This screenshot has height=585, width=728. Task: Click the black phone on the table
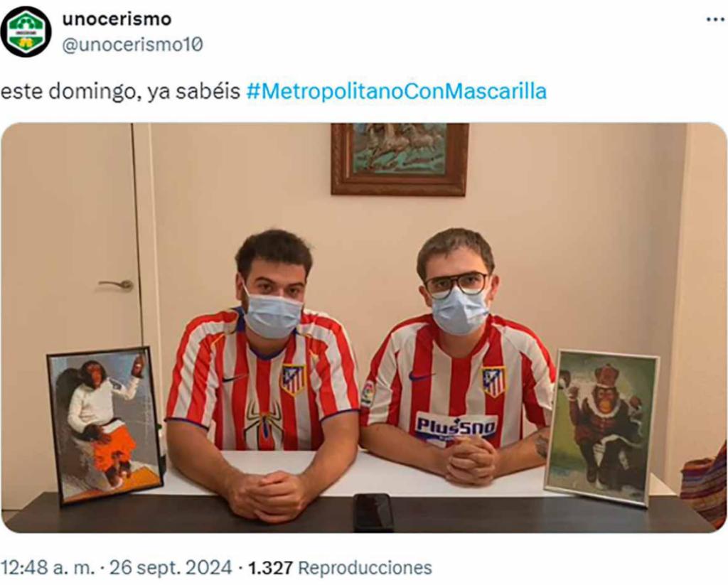(373, 512)
